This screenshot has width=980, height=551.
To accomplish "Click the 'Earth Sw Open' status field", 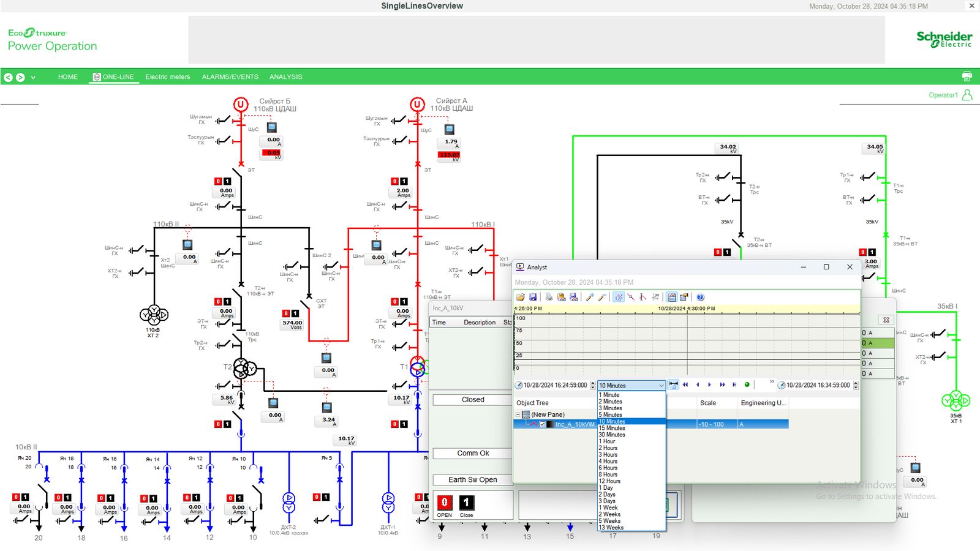I will 473,480.
